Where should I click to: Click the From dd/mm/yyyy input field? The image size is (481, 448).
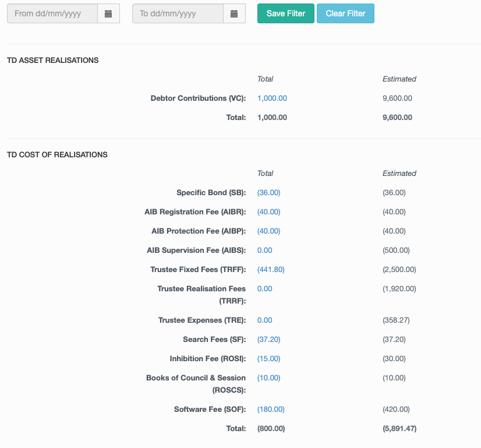click(x=52, y=13)
